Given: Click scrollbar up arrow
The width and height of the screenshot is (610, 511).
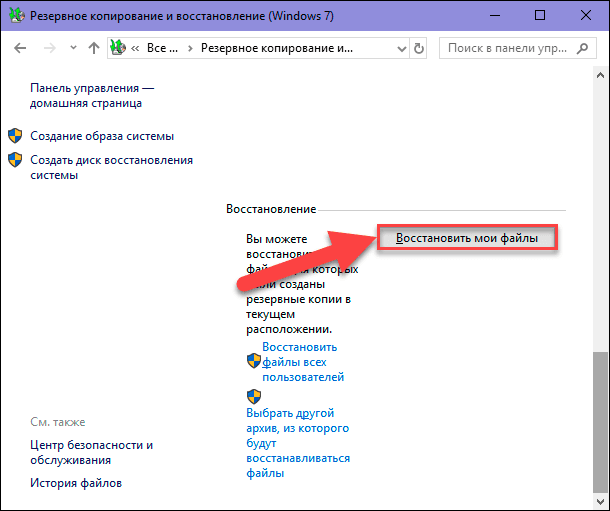Looking at the screenshot, I should click(x=600, y=75).
